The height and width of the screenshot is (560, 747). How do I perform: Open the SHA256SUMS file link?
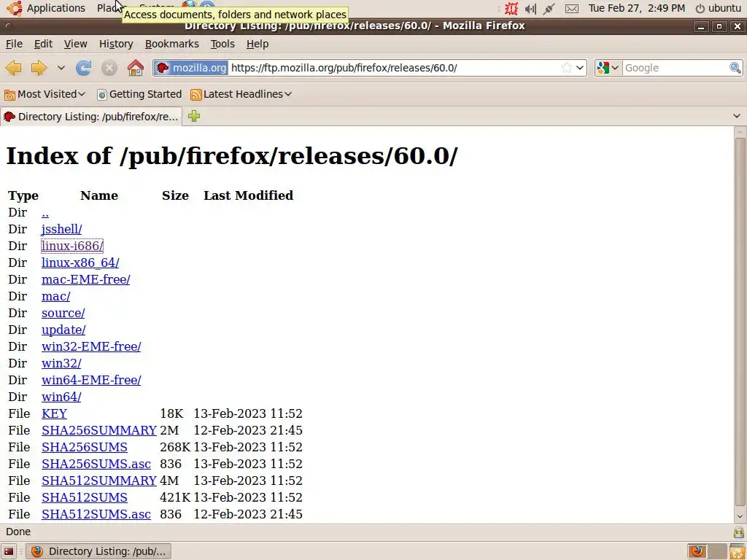click(x=85, y=447)
